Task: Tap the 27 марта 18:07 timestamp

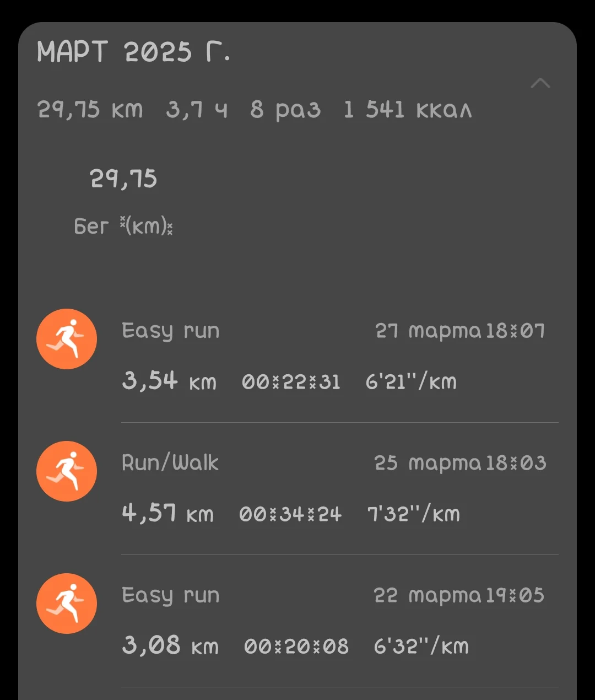Action: 460,331
